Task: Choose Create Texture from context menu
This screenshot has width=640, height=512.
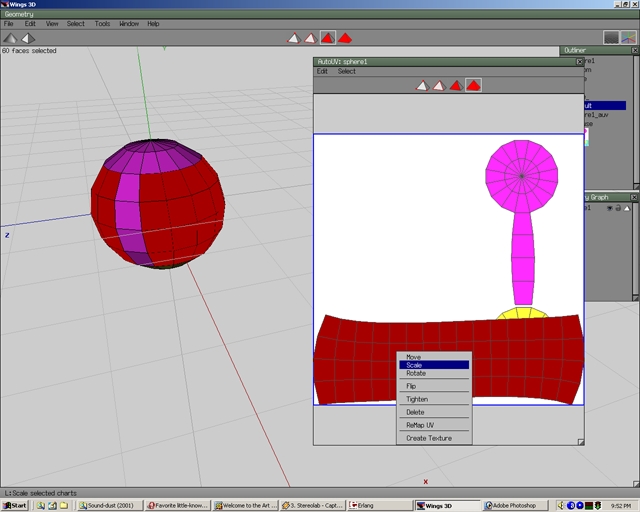Action: click(434, 438)
